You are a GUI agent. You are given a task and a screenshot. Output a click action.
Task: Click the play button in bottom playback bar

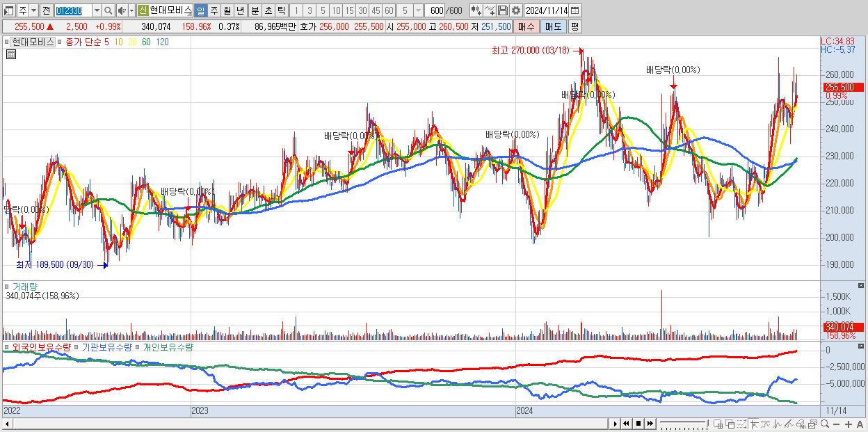pyautogui.click(x=615, y=424)
